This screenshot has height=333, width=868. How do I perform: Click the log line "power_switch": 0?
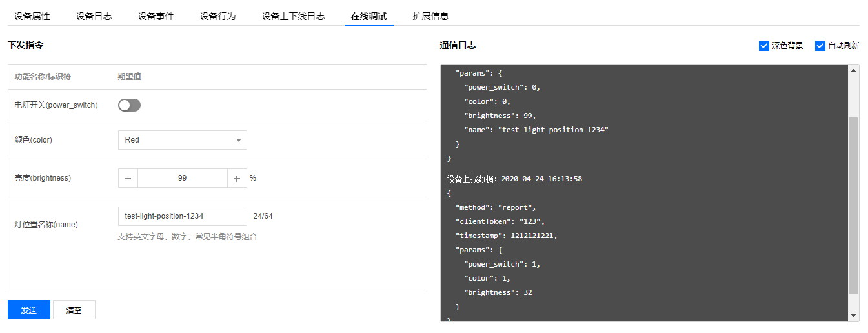pyautogui.click(x=501, y=87)
